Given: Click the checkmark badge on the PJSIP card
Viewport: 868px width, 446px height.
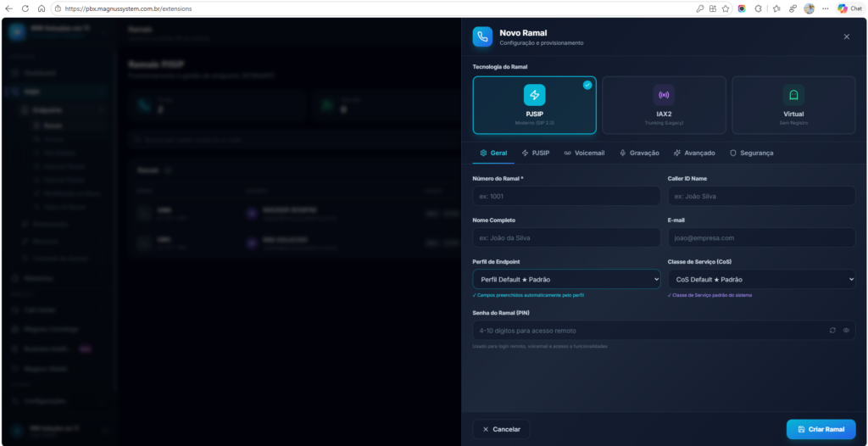Looking at the screenshot, I should pos(587,85).
